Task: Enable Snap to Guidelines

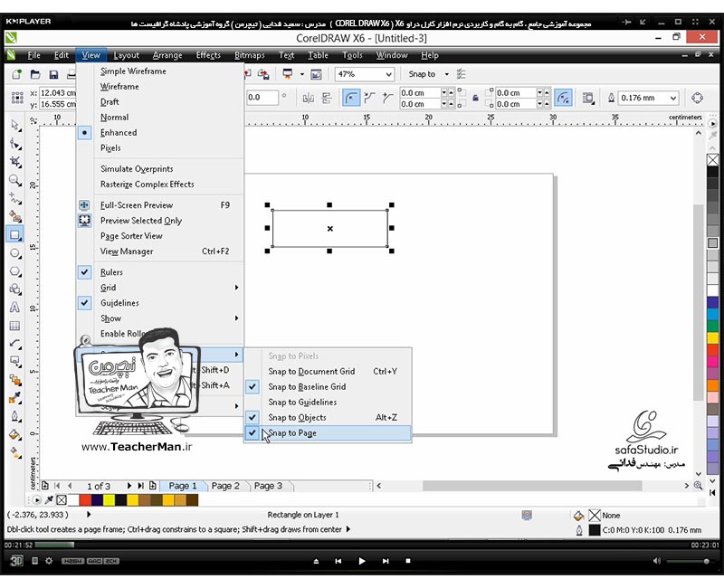Action: point(328,402)
